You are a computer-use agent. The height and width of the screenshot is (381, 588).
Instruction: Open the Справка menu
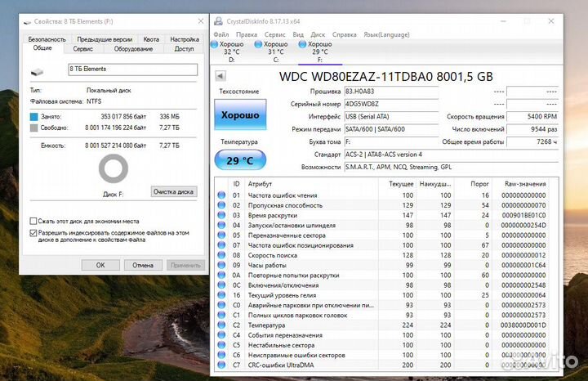pyautogui.click(x=345, y=34)
